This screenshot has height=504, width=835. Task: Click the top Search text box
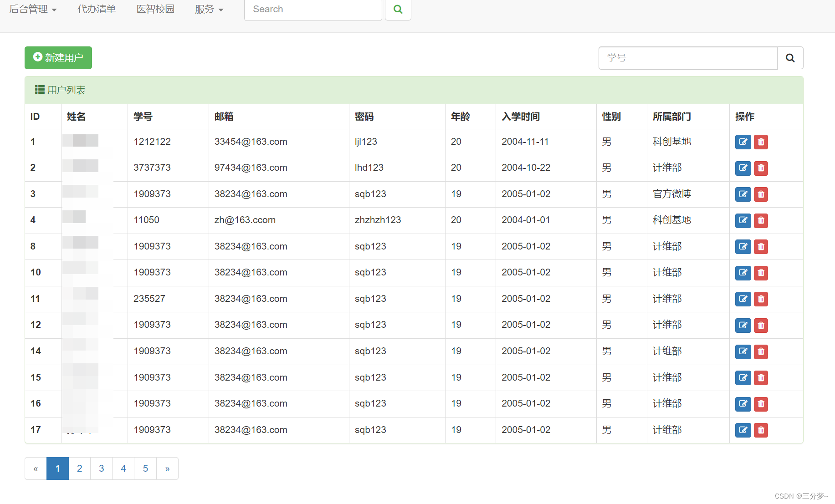(313, 10)
